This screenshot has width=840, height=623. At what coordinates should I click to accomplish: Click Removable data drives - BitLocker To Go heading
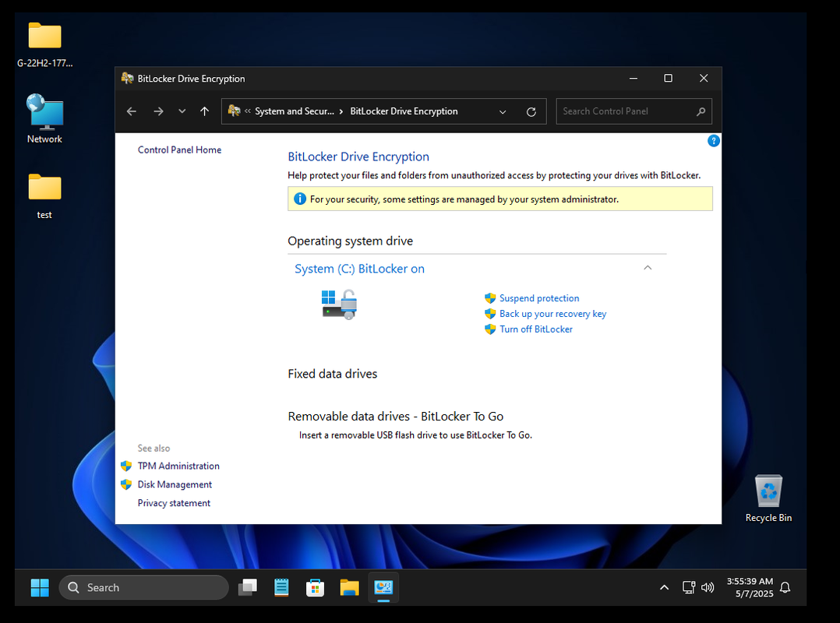pyautogui.click(x=395, y=417)
